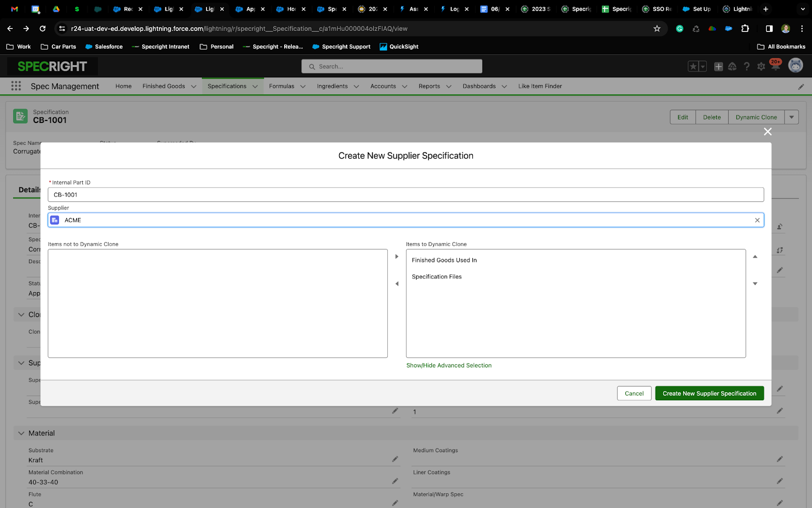Expand Ingredients nav dropdown chevron

(356, 86)
